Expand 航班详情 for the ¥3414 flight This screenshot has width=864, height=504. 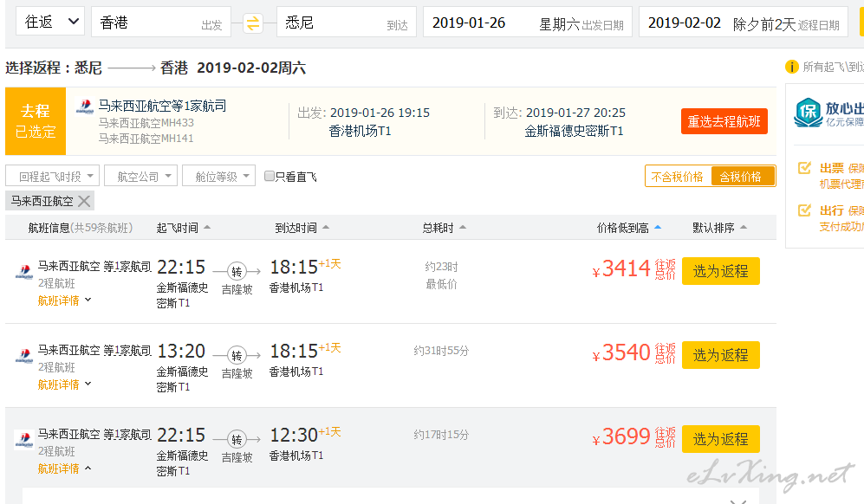pos(64,300)
